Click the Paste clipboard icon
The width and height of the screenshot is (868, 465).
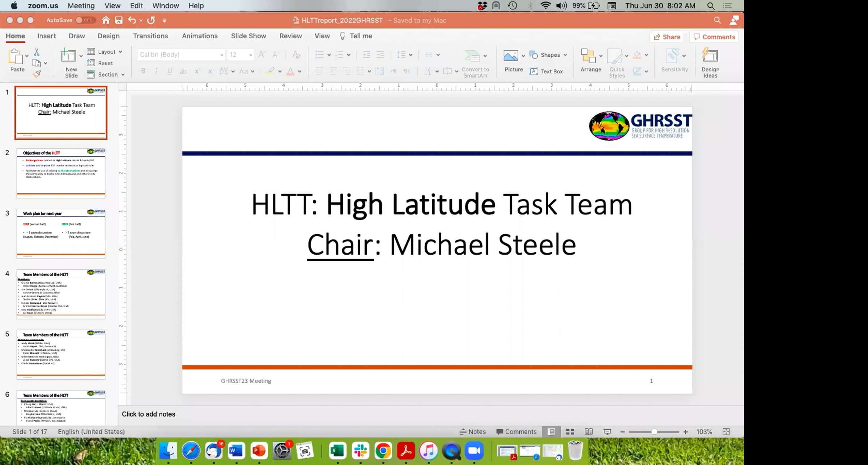point(16,56)
